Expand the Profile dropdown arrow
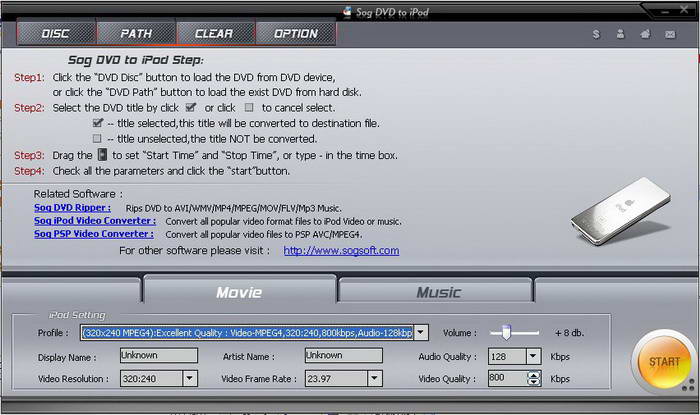700x415 pixels. tap(421, 332)
